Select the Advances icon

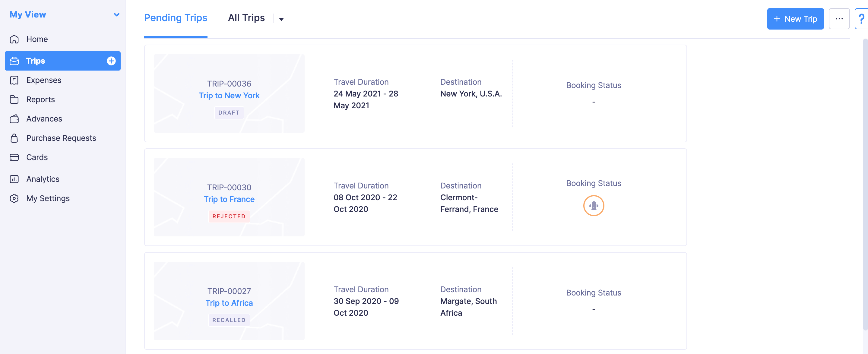click(x=14, y=119)
